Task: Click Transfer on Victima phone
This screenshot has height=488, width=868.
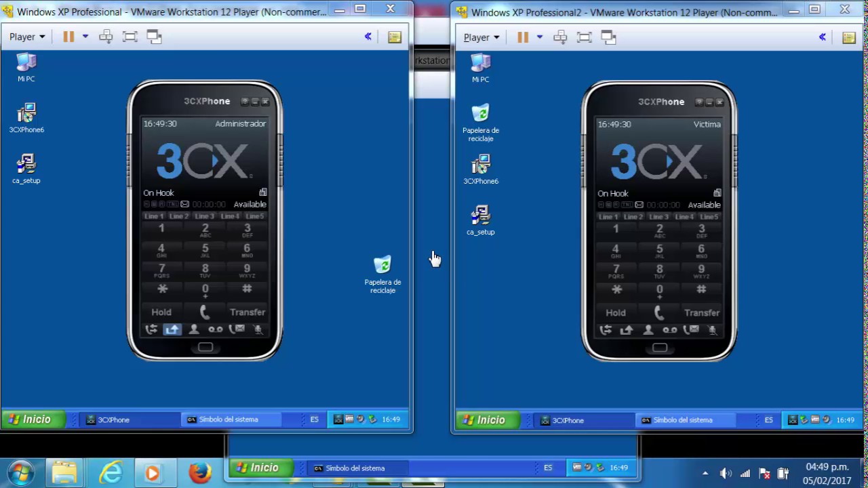Action: tap(702, 312)
